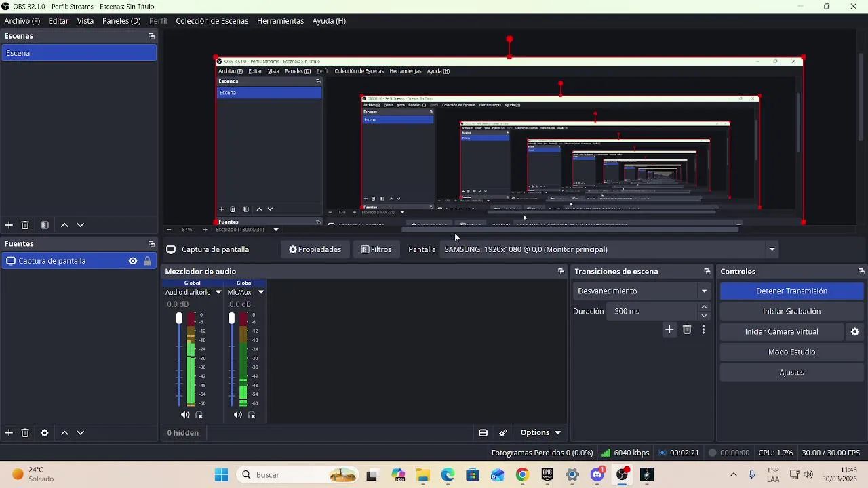Adjust Mic/Aux volume fader

231,319
